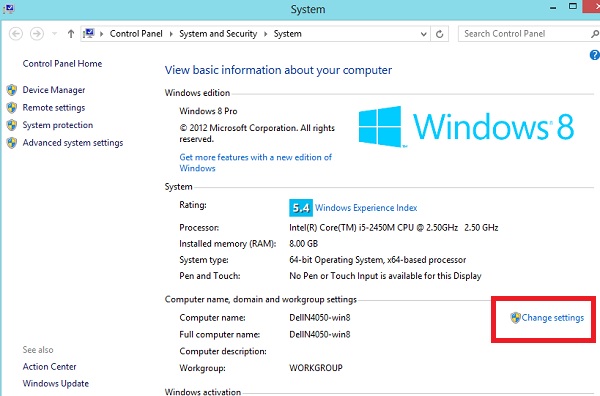The height and width of the screenshot is (396, 600).
Task: Click shield icon next to Change settings
Action: pos(515,318)
